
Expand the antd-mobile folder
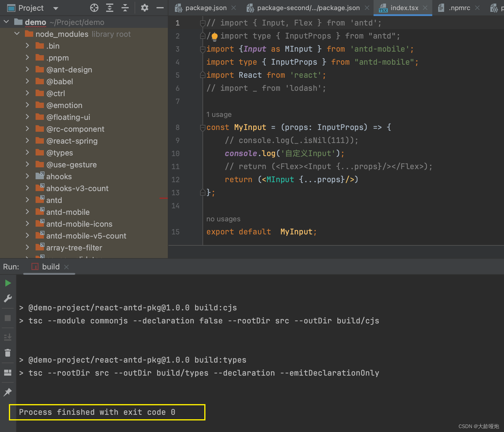point(27,212)
